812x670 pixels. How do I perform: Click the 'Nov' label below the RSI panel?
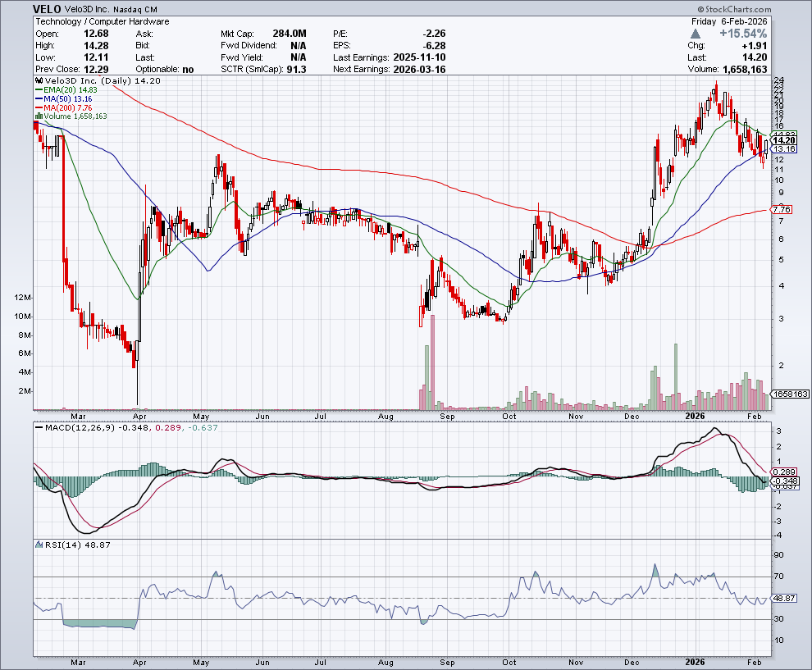click(x=576, y=663)
